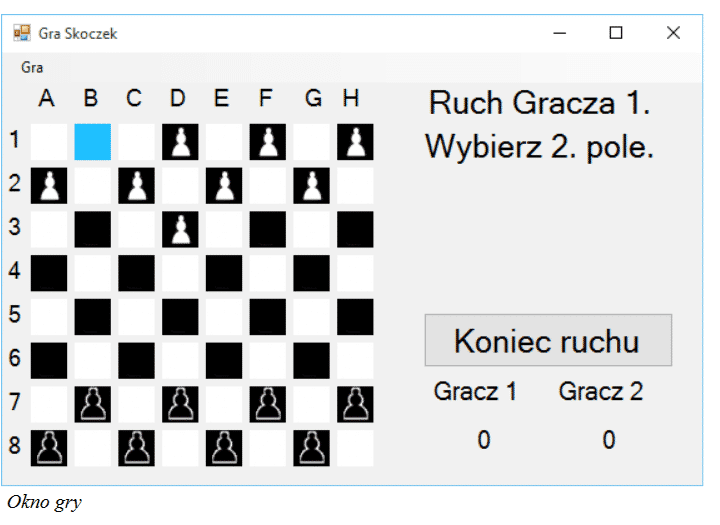Pick the black pawn on H7

click(355, 404)
